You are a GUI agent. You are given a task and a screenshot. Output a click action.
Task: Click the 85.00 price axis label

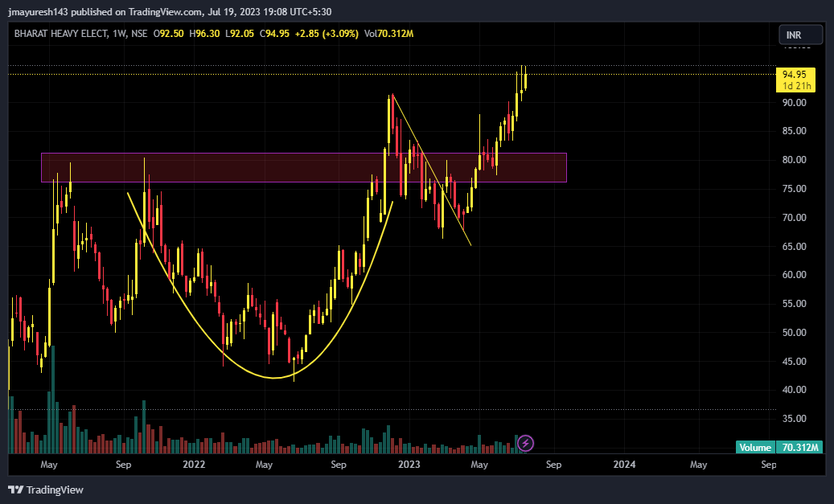tap(794, 131)
